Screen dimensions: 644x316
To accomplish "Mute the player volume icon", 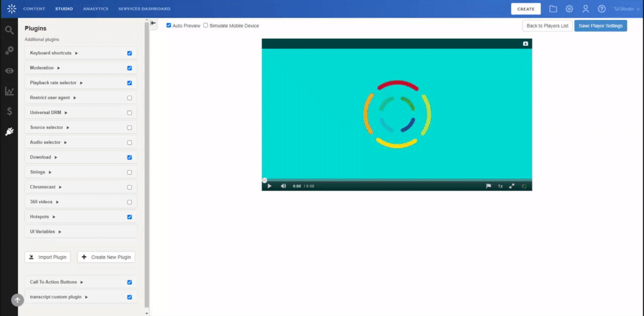I will (x=283, y=186).
